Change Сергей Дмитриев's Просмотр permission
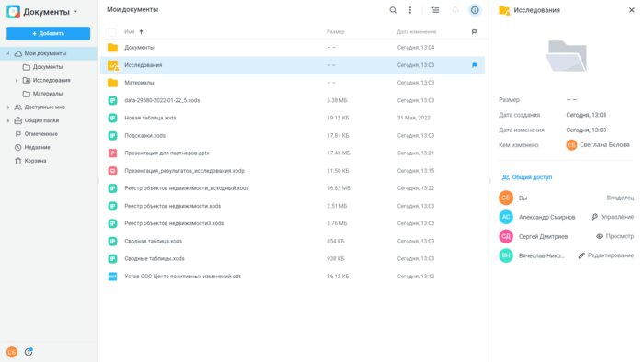Viewport: 644px width, 362px height. tap(615, 236)
